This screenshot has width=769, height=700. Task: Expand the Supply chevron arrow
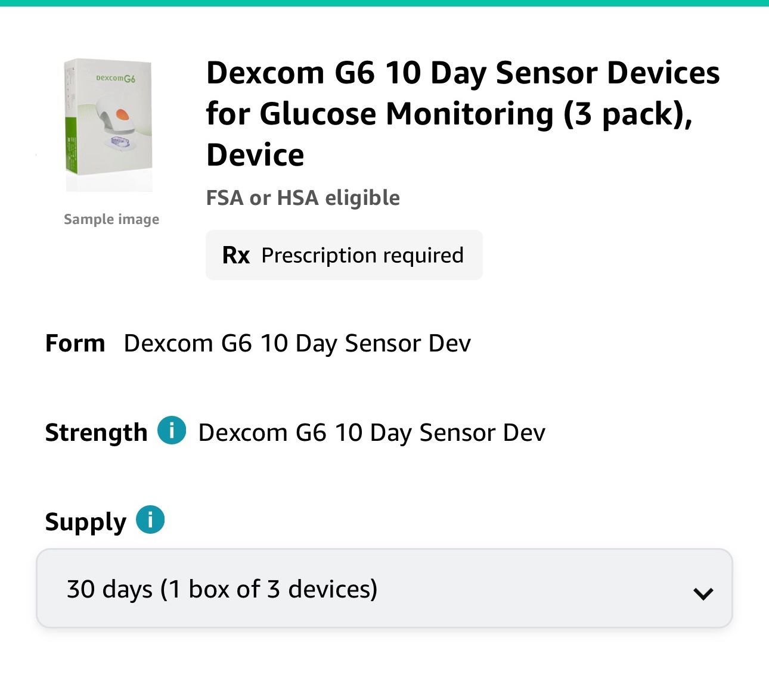[x=703, y=593]
